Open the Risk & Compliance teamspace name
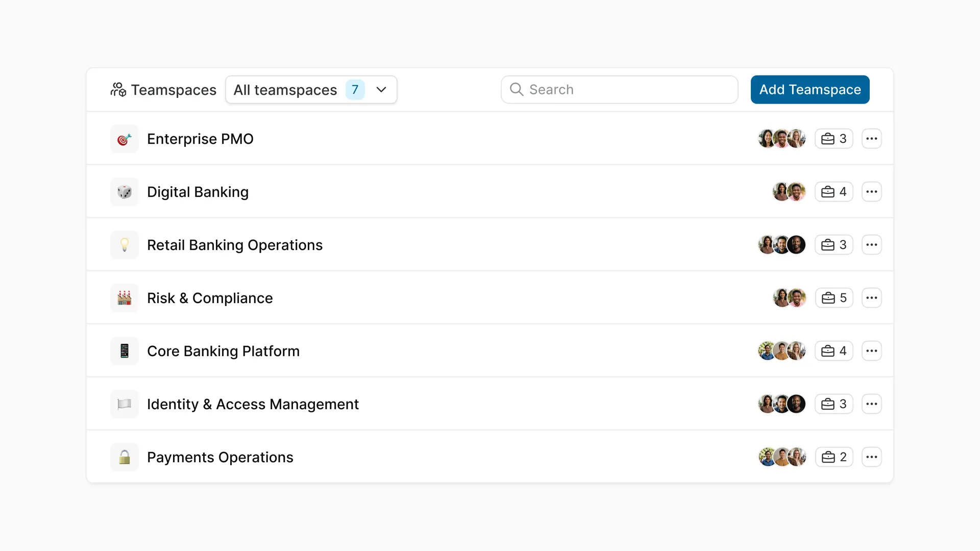 [210, 298]
